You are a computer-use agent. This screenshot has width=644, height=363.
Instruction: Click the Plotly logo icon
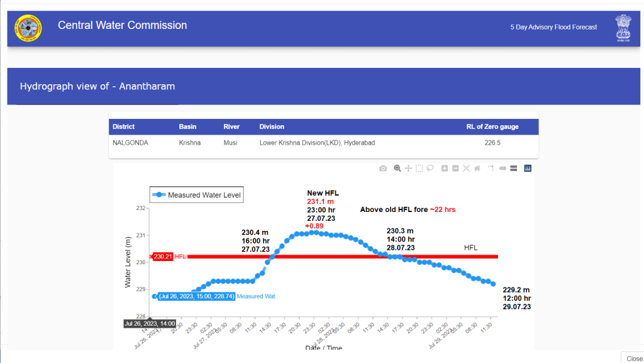point(528,169)
